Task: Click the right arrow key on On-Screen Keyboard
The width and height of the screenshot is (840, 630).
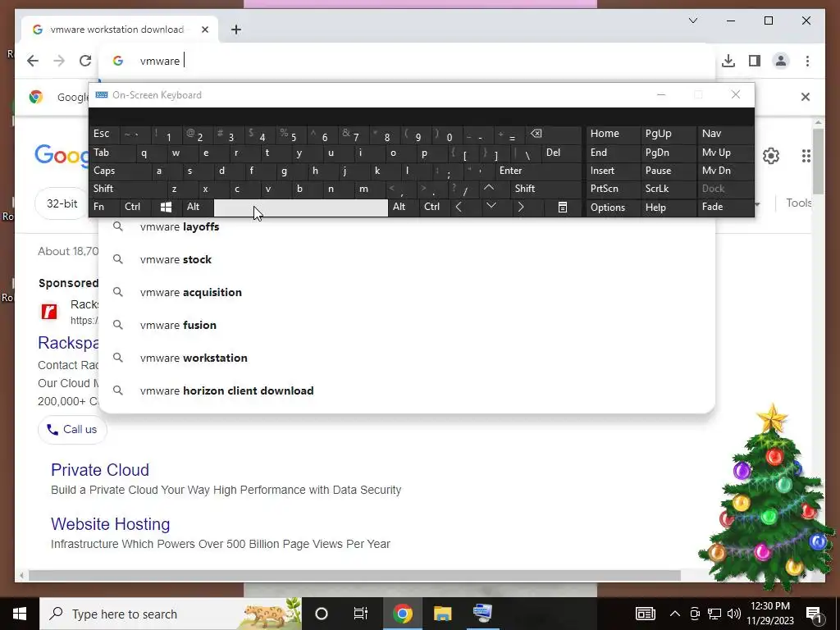Action: coord(520,207)
